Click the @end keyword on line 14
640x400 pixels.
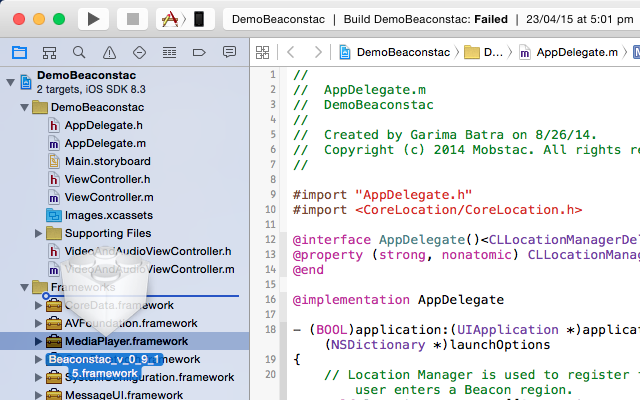pyautogui.click(x=308, y=270)
